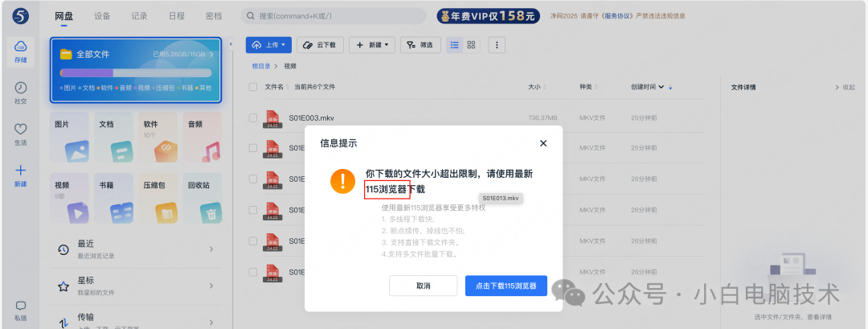Switch to the 网盘 tab
Screen dimensions: 868x329
point(64,16)
